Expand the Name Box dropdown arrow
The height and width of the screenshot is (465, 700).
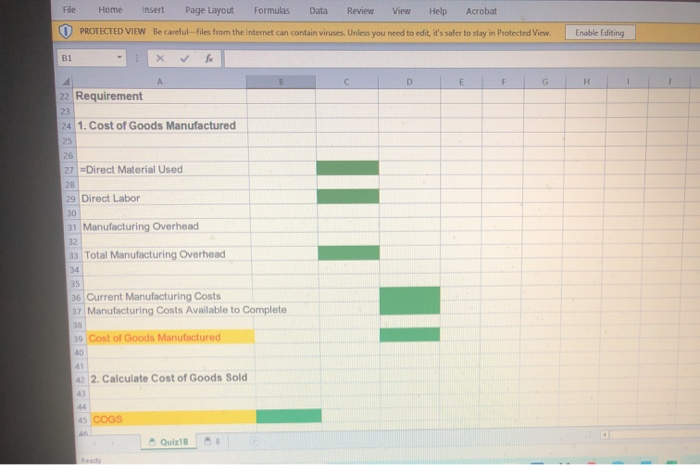coord(119,58)
